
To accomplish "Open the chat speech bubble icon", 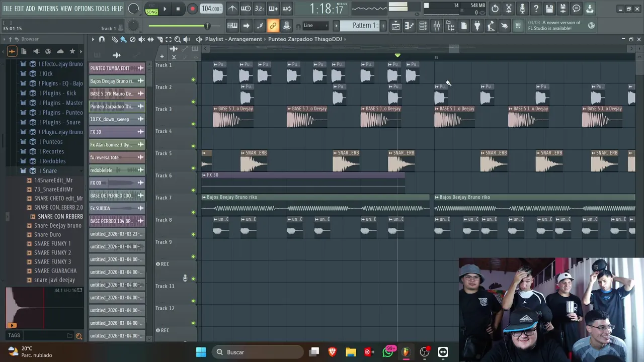I will click(577, 9).
